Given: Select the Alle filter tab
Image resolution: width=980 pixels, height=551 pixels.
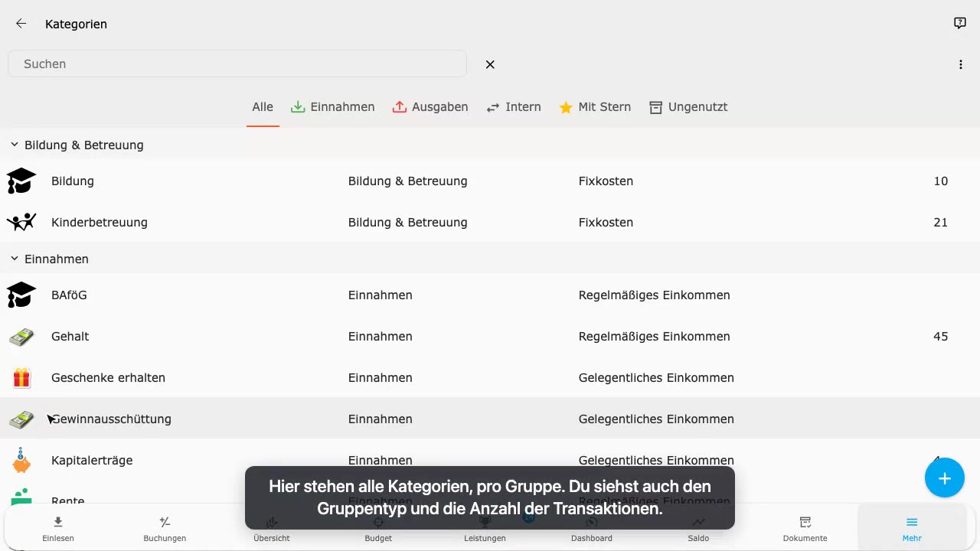Looking at the screenshot, I should click(263, 107).
